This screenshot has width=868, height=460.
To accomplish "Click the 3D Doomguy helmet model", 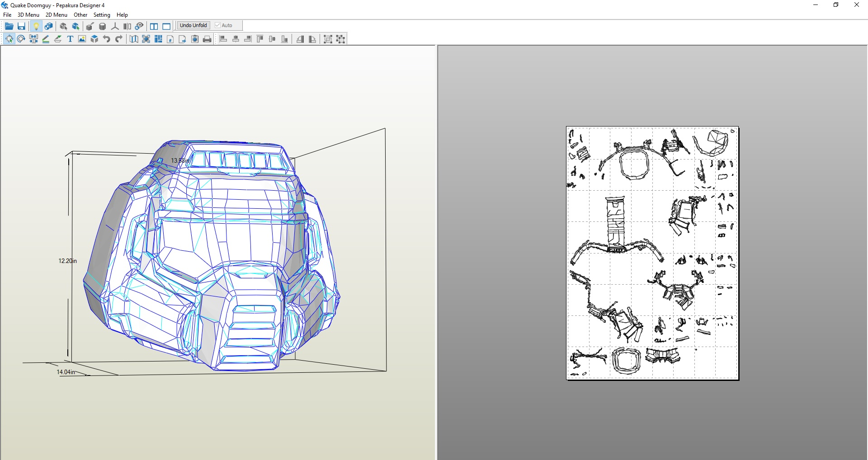I will 212,255.
